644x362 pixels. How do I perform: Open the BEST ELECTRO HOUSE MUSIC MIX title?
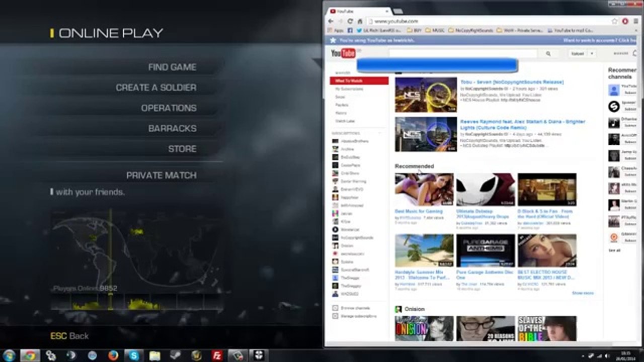545,275
